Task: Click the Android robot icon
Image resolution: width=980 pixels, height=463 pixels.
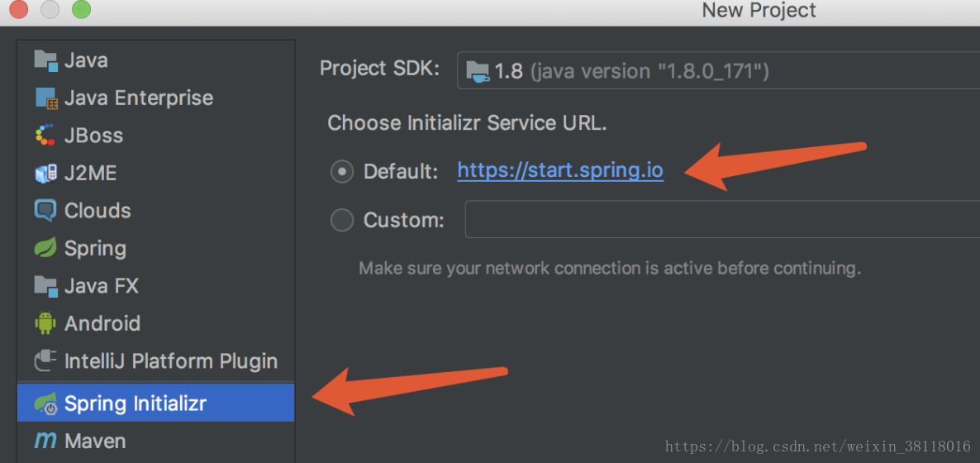Action: 45,323
